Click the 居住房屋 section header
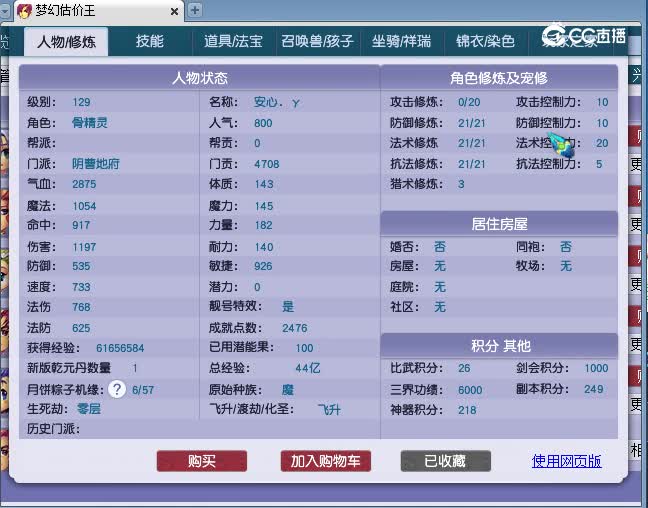 coord(499,224)
